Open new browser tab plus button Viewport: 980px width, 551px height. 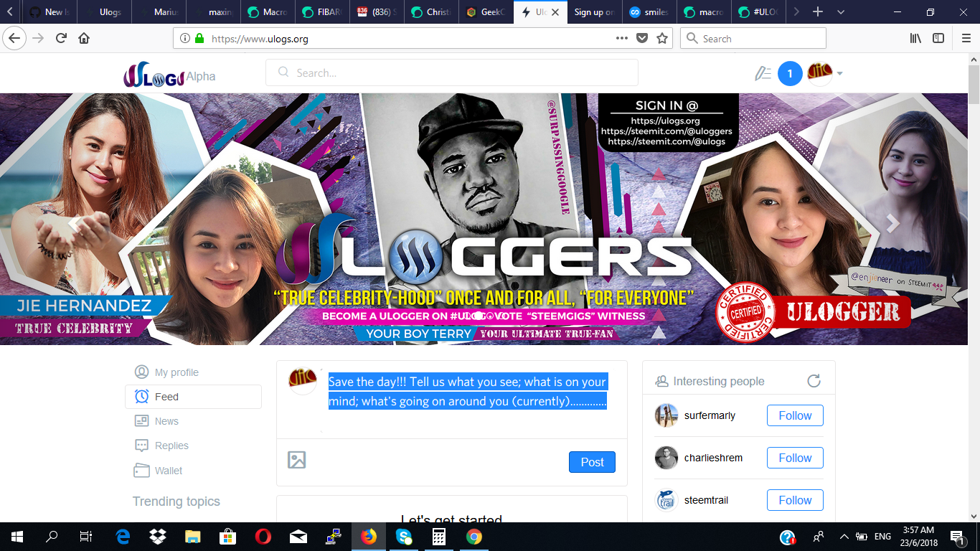818,12
